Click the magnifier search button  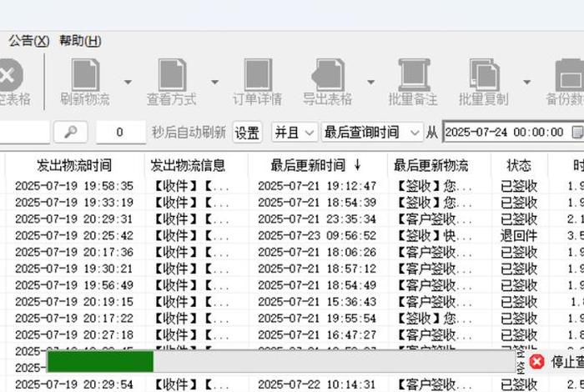(x=70, y=132)
